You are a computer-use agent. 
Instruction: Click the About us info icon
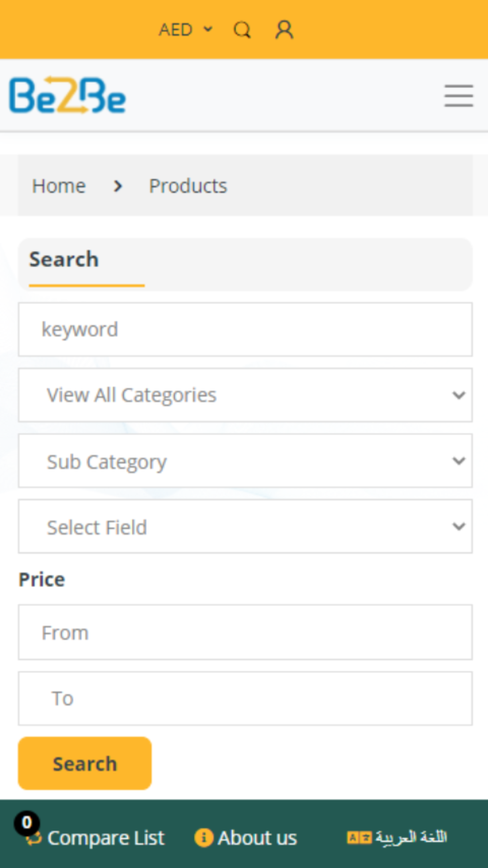point(203,838)
